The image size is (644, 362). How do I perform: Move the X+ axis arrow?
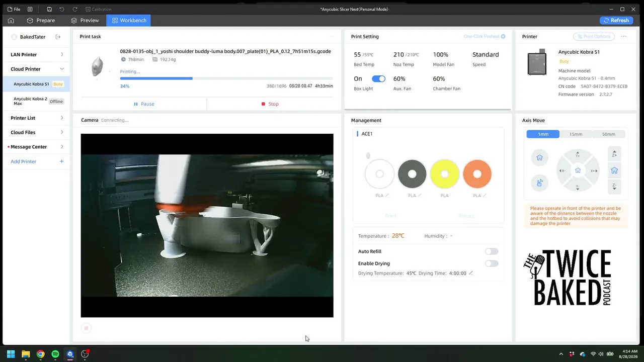coord(594,171)
